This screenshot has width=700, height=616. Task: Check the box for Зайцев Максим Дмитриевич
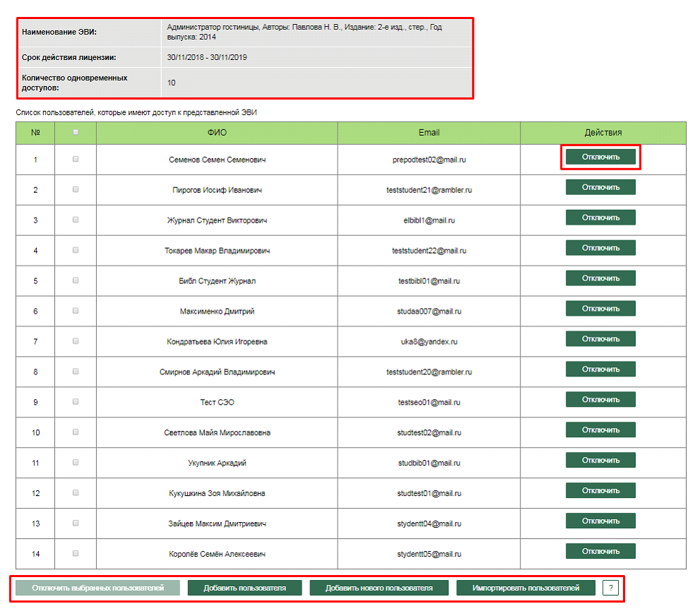tap(76, 523)
